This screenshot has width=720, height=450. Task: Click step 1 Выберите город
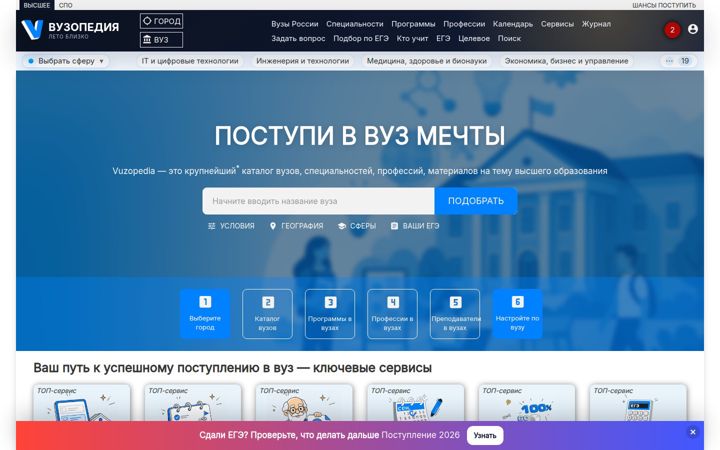(x=205, y=314)
